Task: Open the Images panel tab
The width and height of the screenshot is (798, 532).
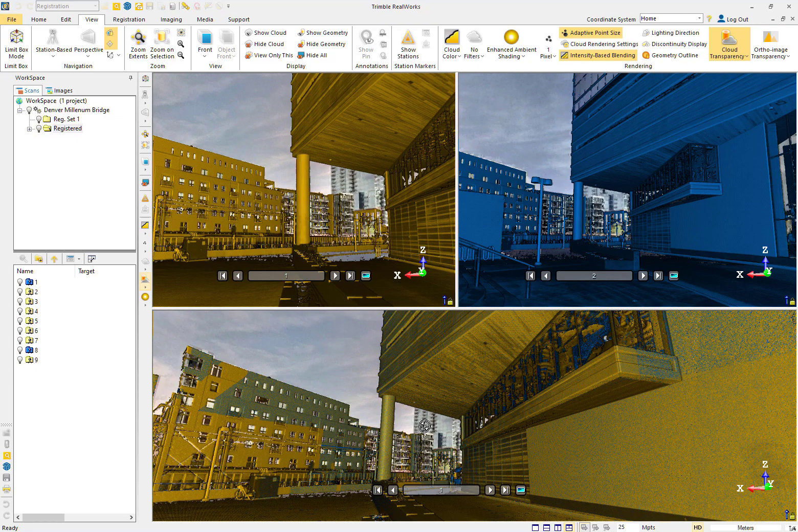Action: [x=59, y=90]
